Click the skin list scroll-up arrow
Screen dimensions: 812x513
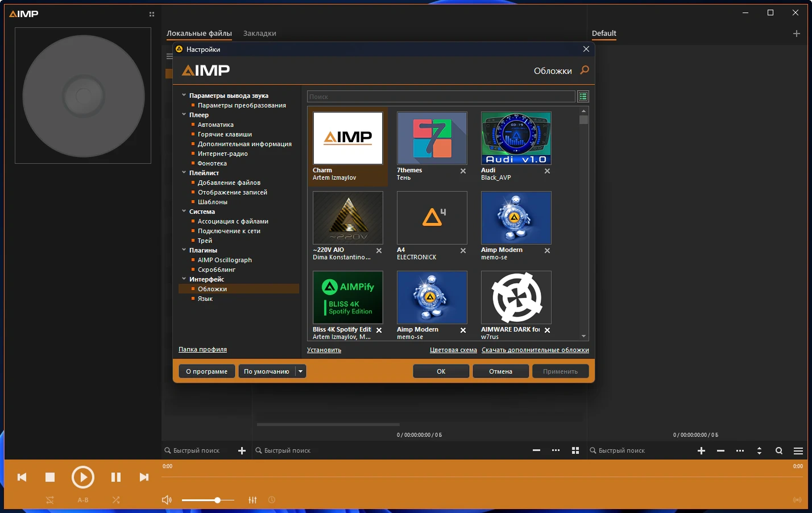pos(583,111)
